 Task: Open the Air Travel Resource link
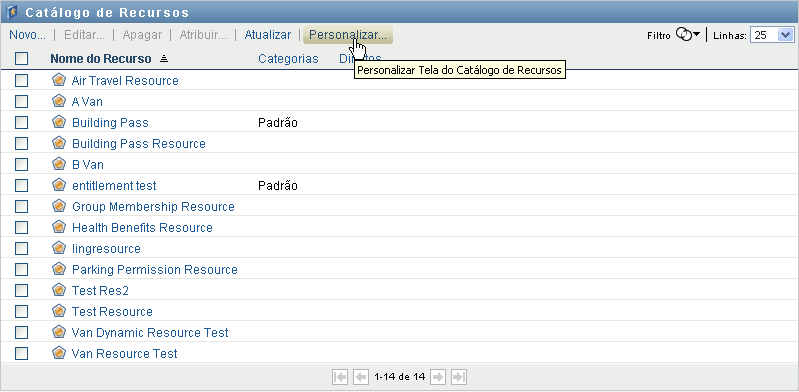[125, 81]
